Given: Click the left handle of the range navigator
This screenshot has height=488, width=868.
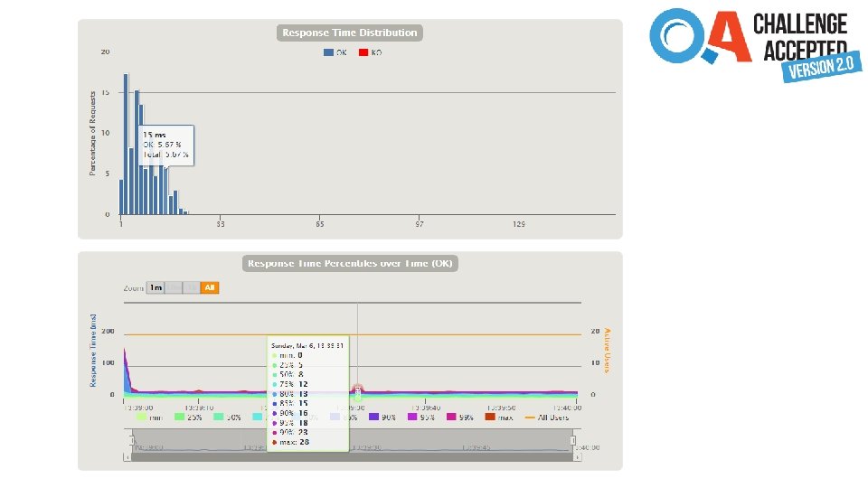Looking at the screenshot, I should (132, 440).
